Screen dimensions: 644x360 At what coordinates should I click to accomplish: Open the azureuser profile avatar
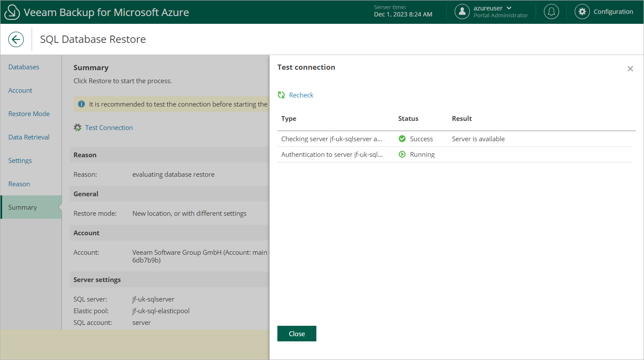tap(462, 12)
